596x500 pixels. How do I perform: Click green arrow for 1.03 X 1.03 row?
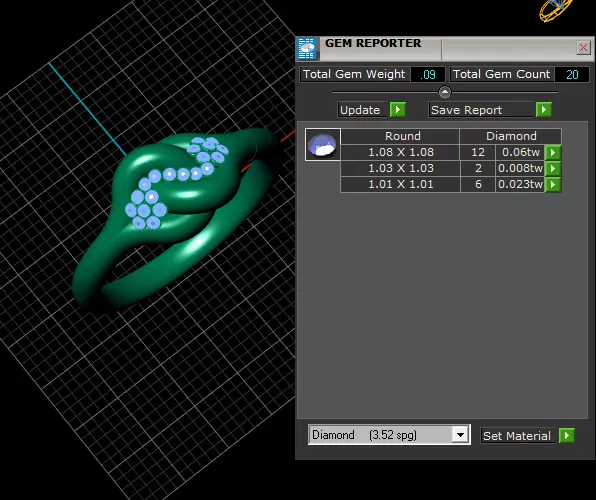click(x=553, y=168)
